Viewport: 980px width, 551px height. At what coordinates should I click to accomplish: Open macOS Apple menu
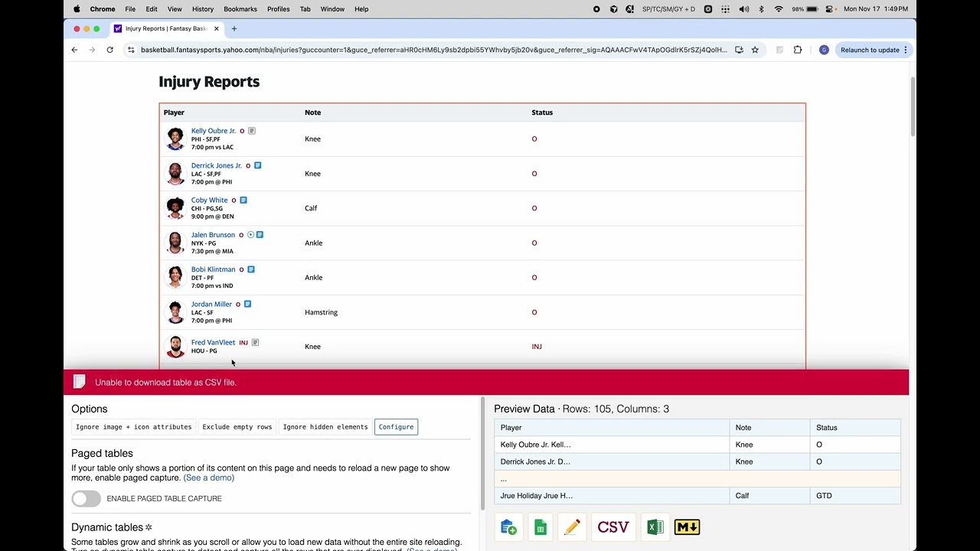77,9
